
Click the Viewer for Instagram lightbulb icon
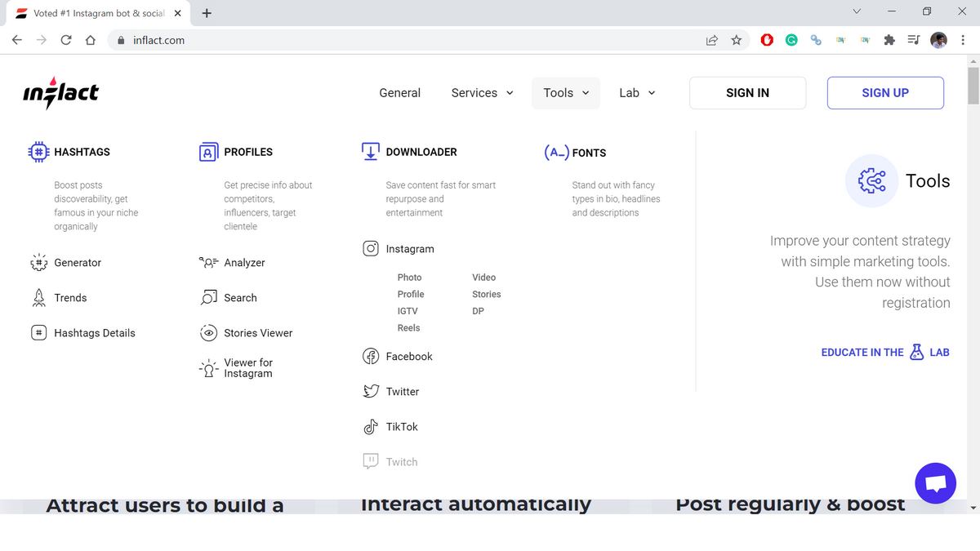(x=209, y=368)
